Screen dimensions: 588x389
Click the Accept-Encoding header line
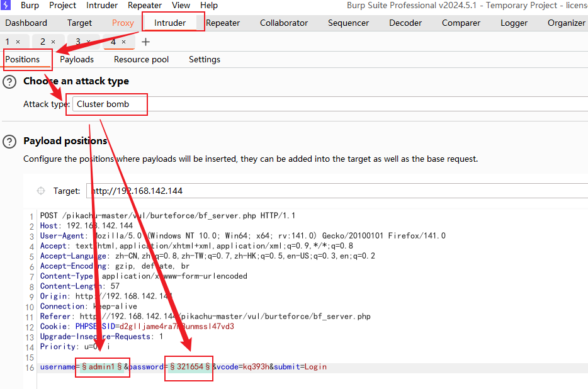(x=115, y=266)
